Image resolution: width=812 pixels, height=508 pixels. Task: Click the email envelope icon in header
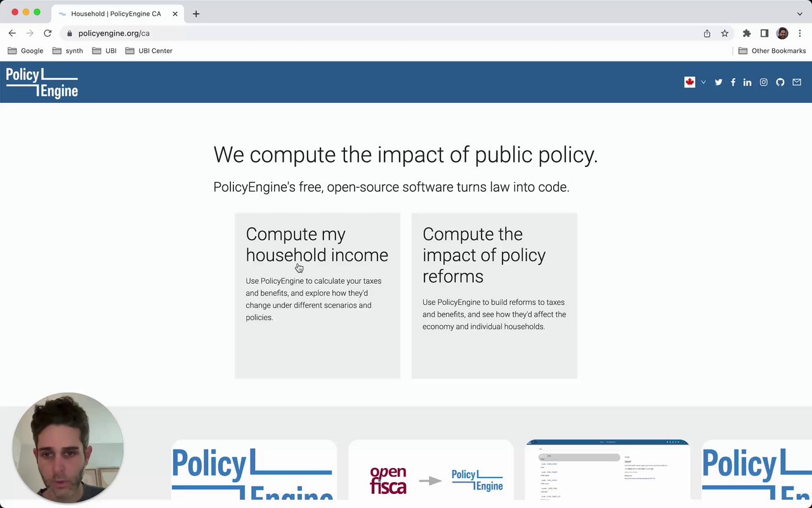797,82
